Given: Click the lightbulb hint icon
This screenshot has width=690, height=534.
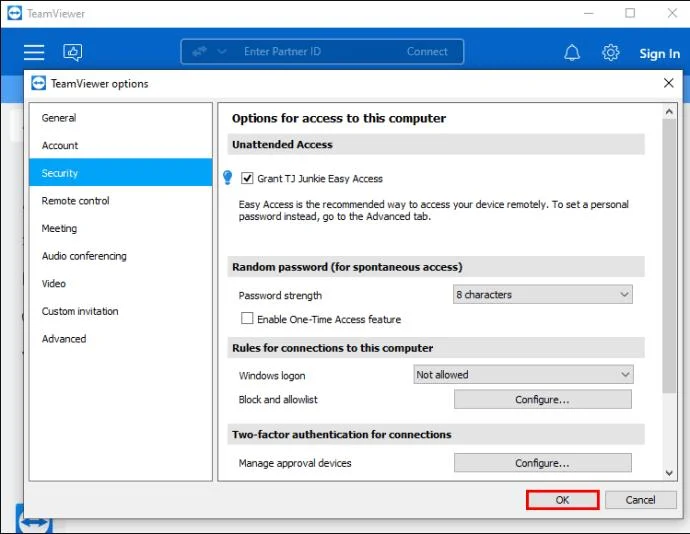Looking at the screenshot, I should tap(228, 177).
